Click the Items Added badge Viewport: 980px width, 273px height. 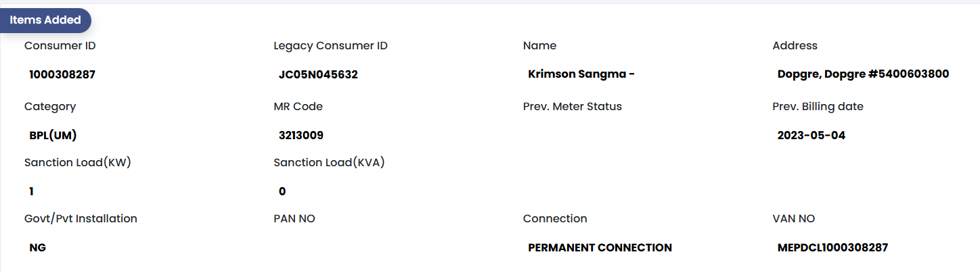pyautogui.click(x=45, y=20)
